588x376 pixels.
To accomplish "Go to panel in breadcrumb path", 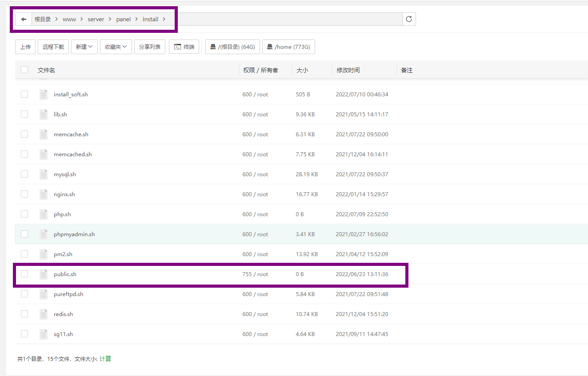I will [124, 19].
